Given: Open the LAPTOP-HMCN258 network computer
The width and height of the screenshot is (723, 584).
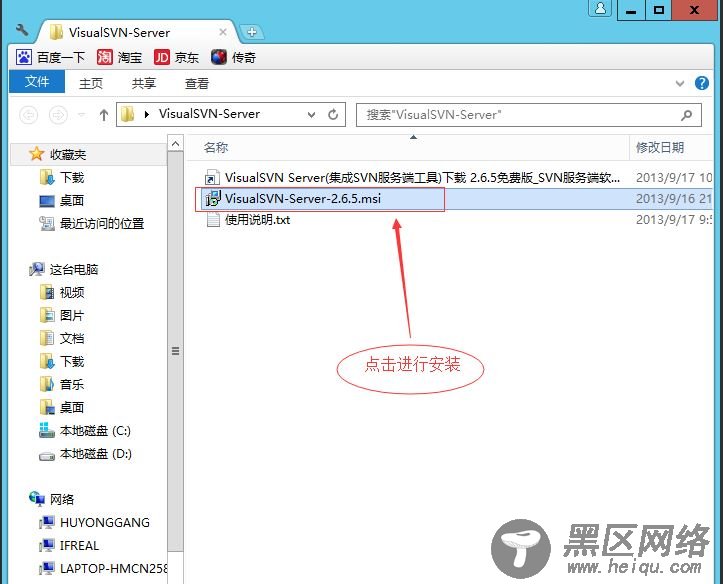Looking at the screenshot, I should pyautogui.click(x=103, y=568).
